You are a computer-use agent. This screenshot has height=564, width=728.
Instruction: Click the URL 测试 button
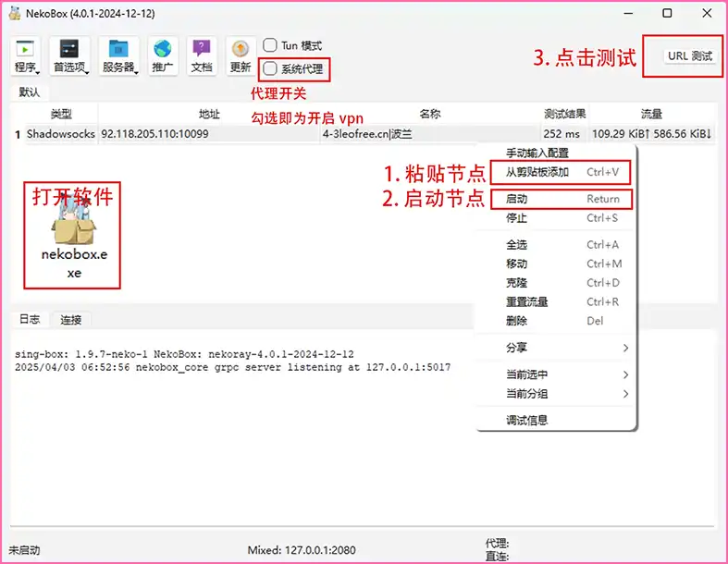click(x=690, y=56)
